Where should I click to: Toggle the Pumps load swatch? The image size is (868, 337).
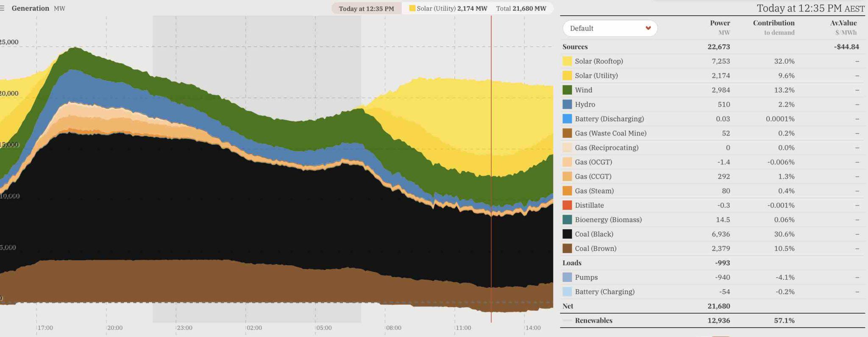click(x=567, y=278)
